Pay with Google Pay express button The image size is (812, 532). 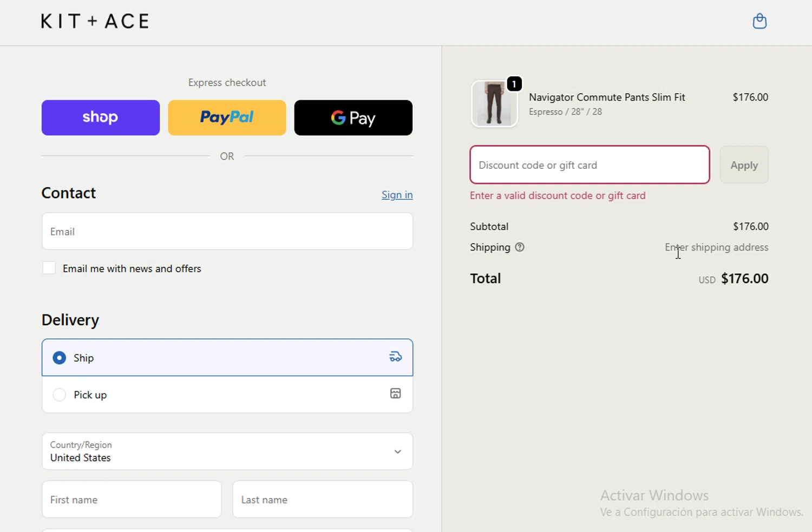(x=353, y=117)
